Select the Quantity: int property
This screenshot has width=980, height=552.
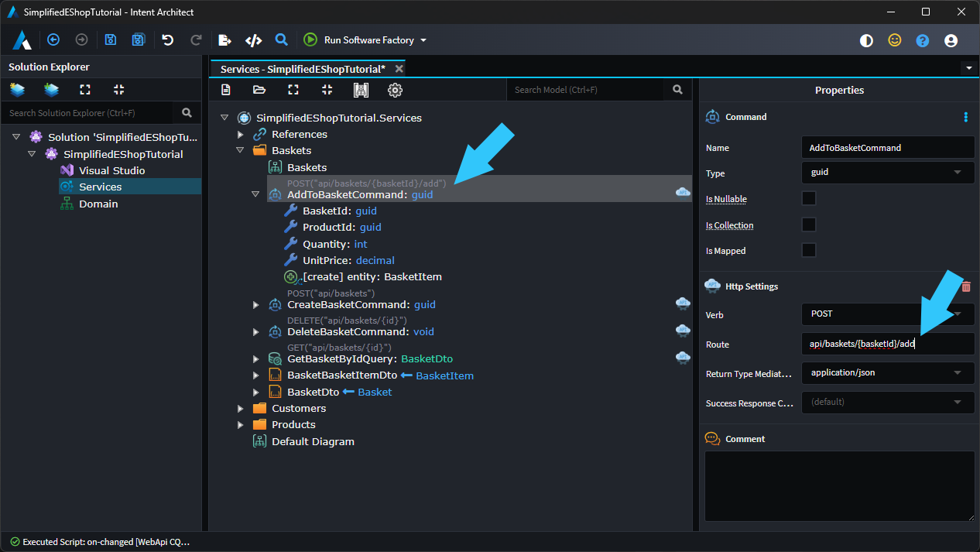[x=334, y=244]
